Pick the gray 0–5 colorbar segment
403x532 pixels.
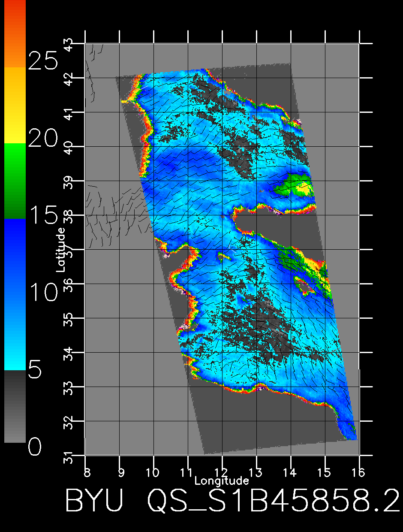[15, 406]
